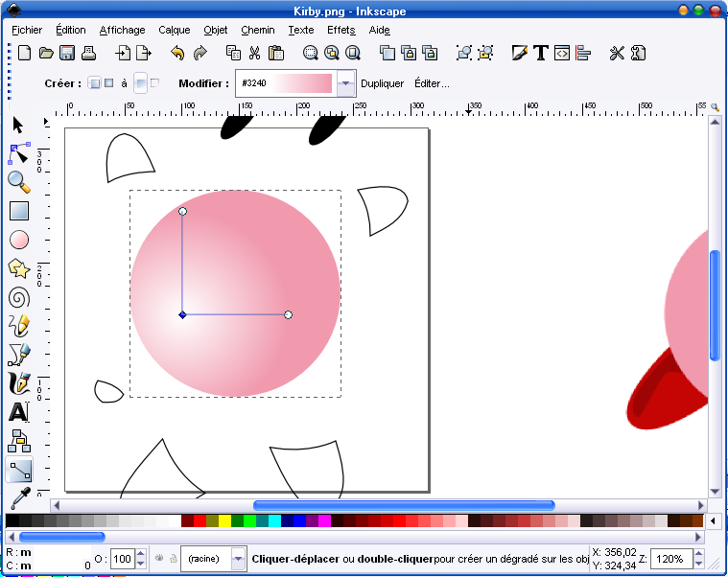Select the Calligraphy tool
Screen dimensions: 728x577
click(x=19, y=383)
